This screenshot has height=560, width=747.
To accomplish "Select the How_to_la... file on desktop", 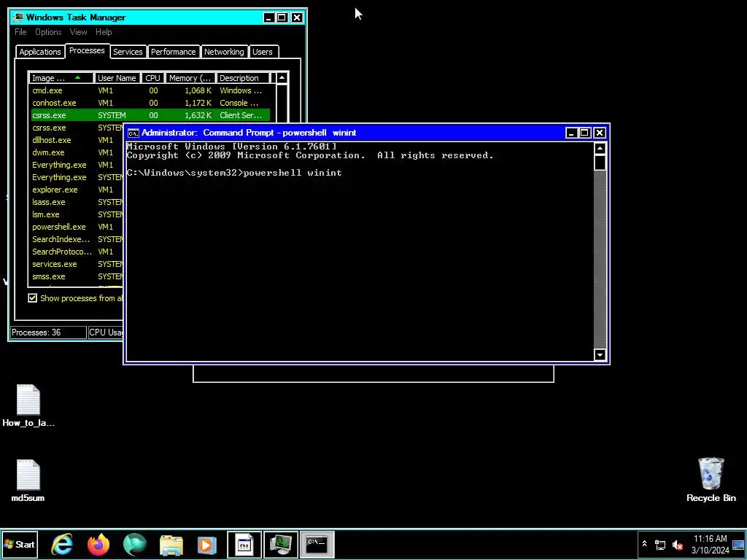I will (x=28, y=405).
